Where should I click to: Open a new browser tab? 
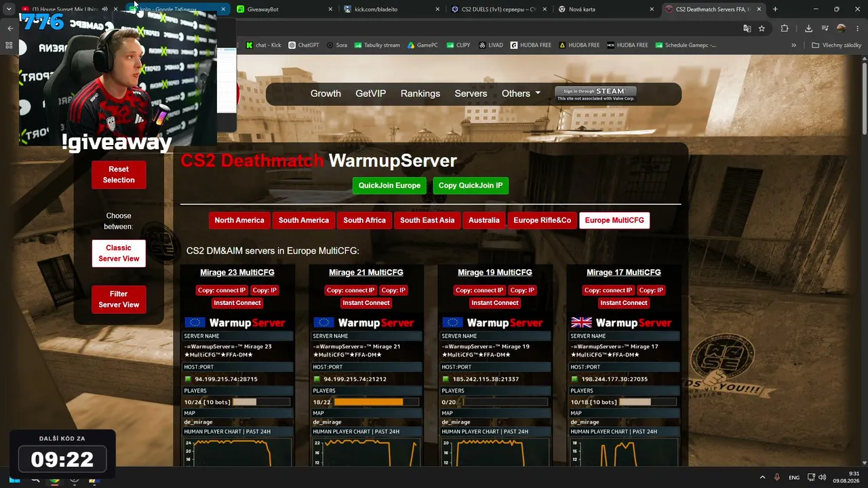point(775,9)
